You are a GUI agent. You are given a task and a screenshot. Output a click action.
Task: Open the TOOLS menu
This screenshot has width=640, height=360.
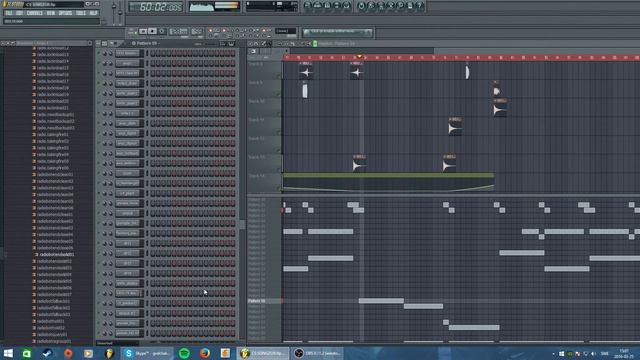click(81, 13)
